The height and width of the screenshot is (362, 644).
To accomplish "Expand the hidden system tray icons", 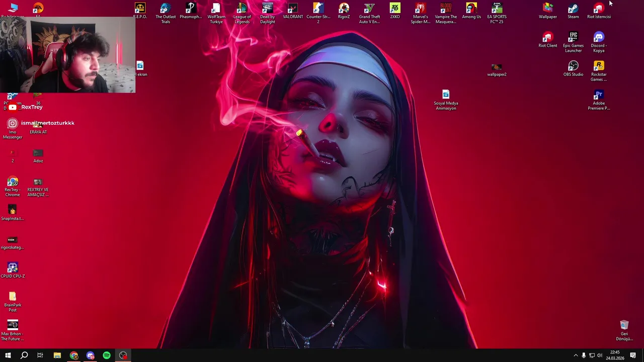I will coord(576,355).
